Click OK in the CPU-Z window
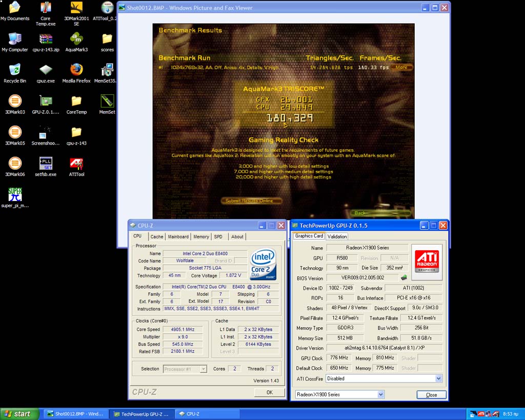 pos(270,392)
